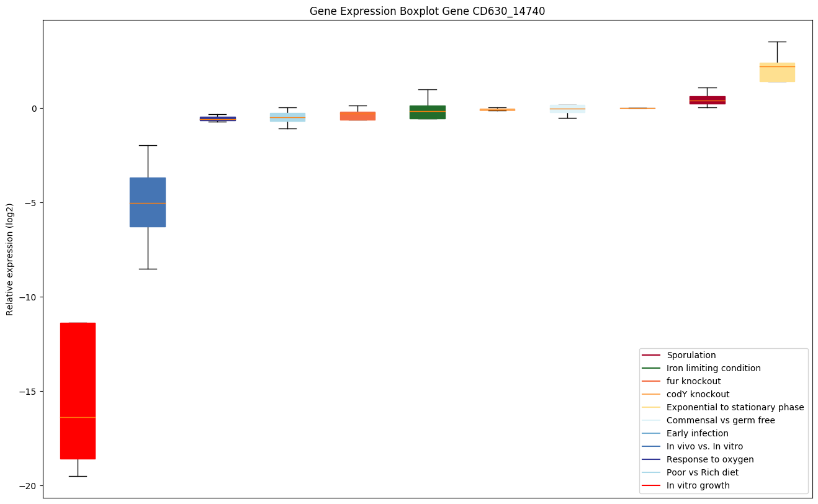The width and height of the screenshot is (818, 504).
Task: Click the Relative expression (log2) axis label
Action: (10, 259)
